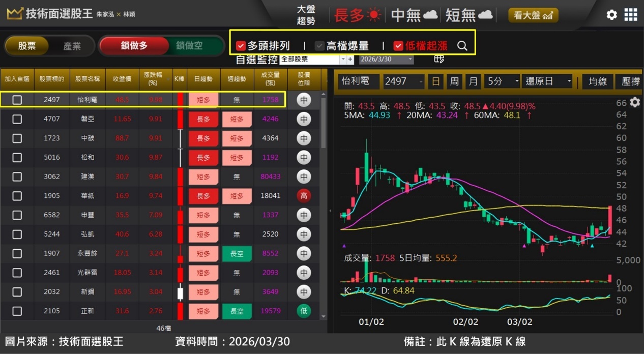The height and width of the screenshot is (354, 644).
Task: Select the 月 monthly chart period
Action: pyautogui.click(x=473, y=81)
